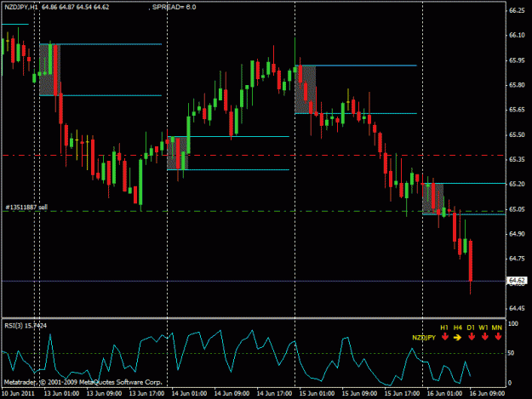Click the H4 timeframe label in trend panel
This screenshot has height=399, width=532.
[458, 328]
